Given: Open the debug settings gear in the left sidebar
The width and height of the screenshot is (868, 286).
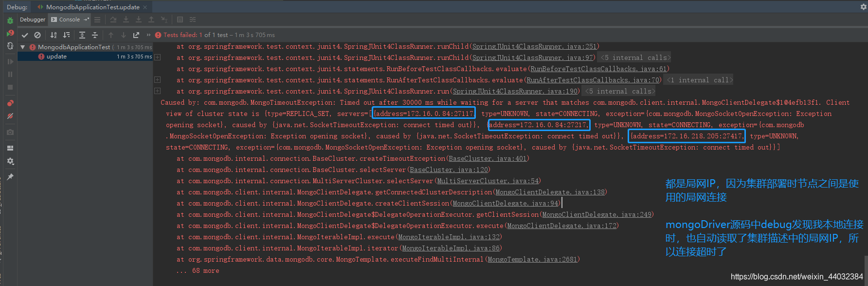Looking at the screenshot, I should tap(10, 161).
